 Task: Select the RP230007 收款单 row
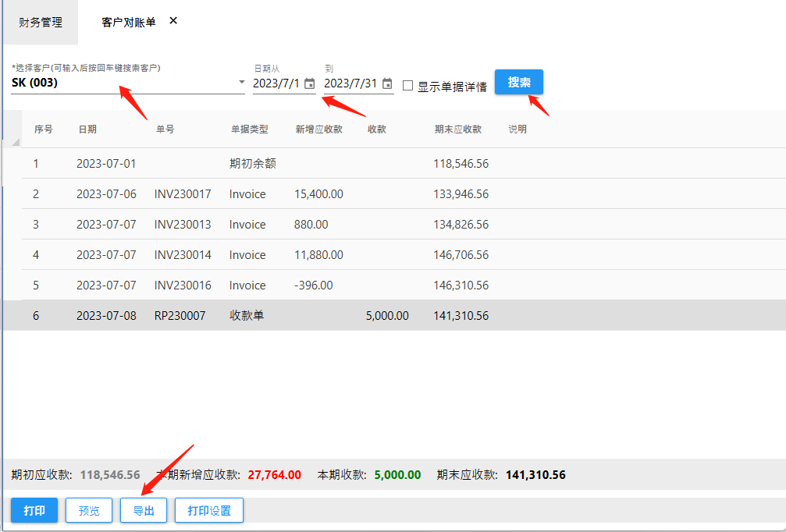point(182,316)
